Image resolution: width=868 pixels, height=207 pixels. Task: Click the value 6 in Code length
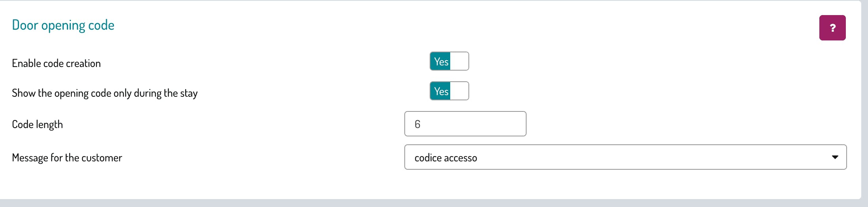click(x=417, y=125)
